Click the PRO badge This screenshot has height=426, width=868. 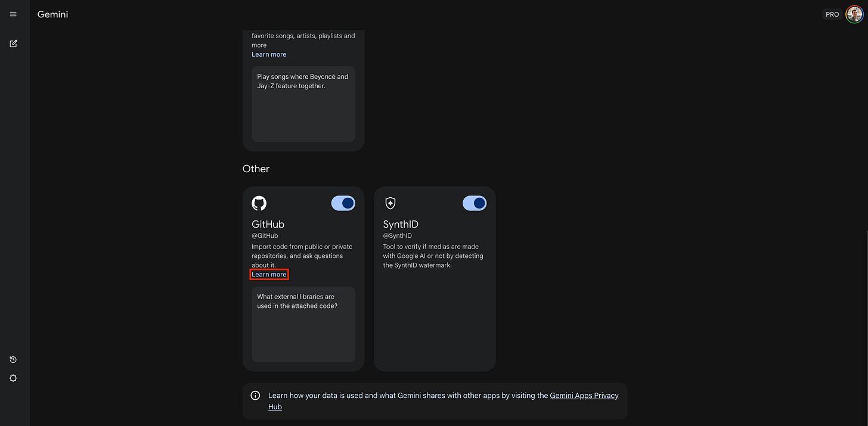(x=832, y=14)
